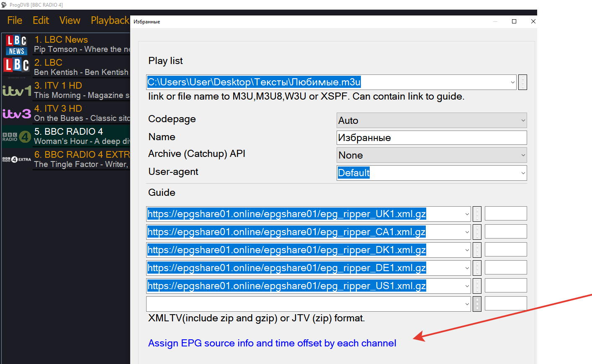The image size is (592, 364).
Task: Click time offset field for CA1 guide
Action: click(x=505, y=232)
